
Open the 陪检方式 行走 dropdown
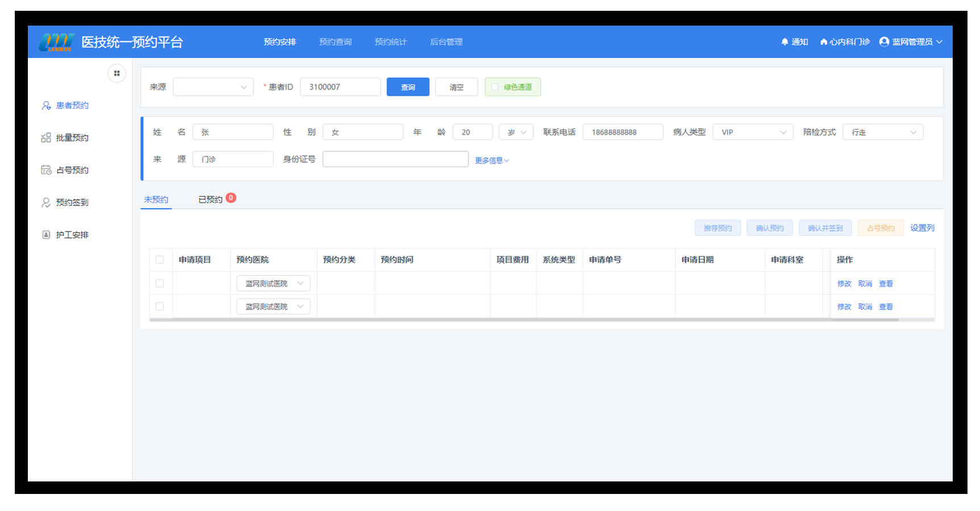tap(883, 132)
